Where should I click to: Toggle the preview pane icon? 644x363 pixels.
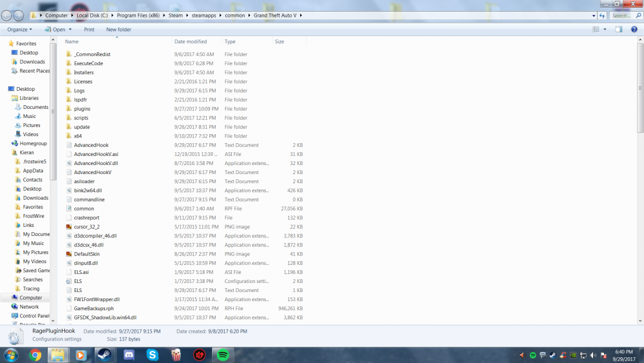click(618, 29)
